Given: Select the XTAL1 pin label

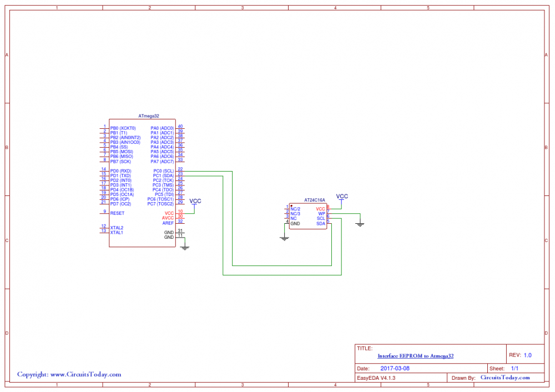Looking at the screenshot, I should 117,232.
